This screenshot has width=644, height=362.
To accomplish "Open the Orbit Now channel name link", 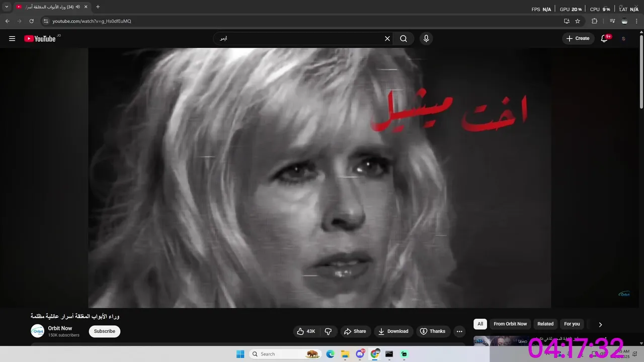I will (60, 328).
